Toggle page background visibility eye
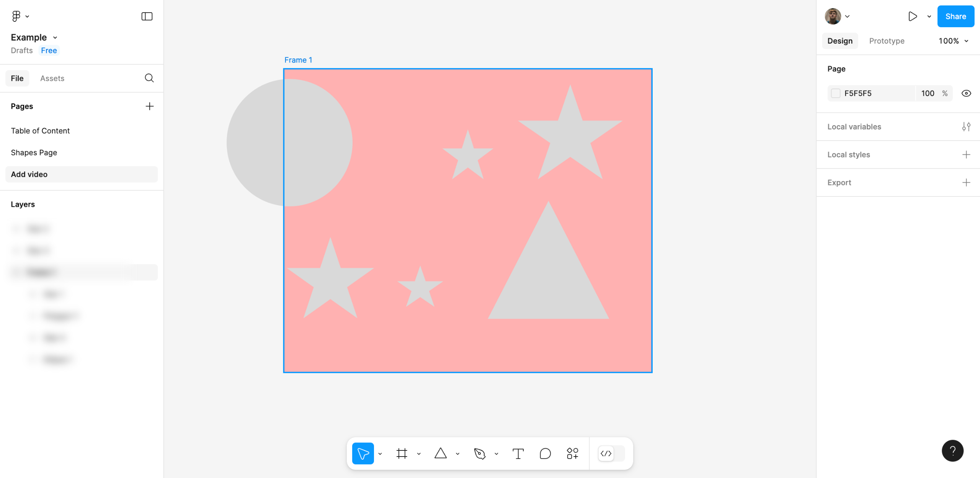 966,93
